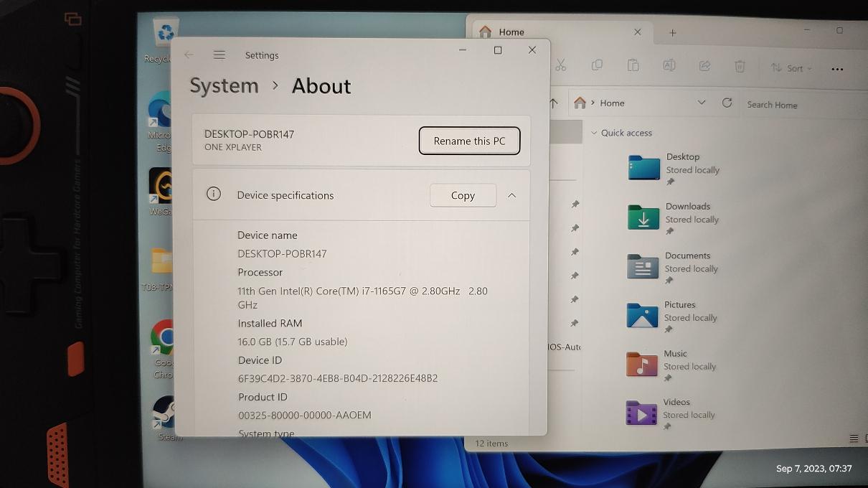Click the Delete trash icon in File Explorer

(x=740, y=67)
